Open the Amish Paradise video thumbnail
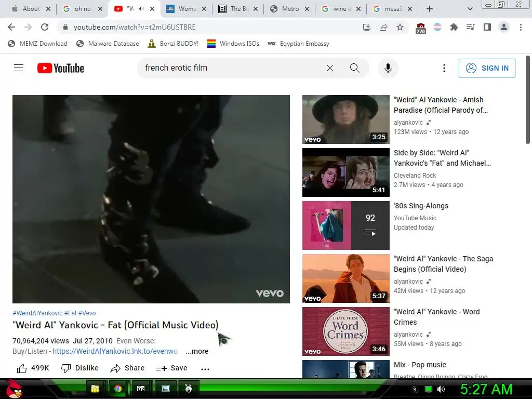The height and width of the screenshot is (399, 532). (x=345, y=119)
